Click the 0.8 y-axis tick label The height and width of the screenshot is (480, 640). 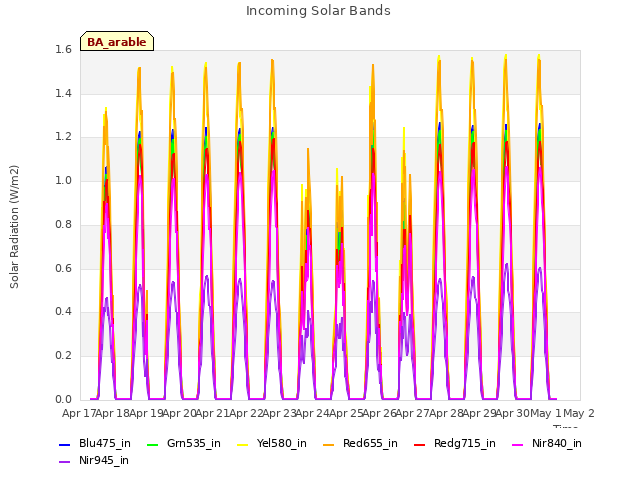point(63,225)
